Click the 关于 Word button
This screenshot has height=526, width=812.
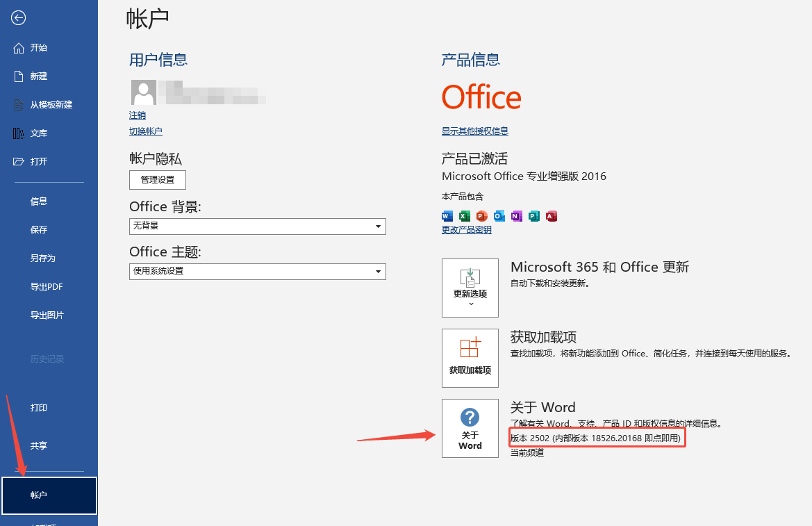click(470, 428)
